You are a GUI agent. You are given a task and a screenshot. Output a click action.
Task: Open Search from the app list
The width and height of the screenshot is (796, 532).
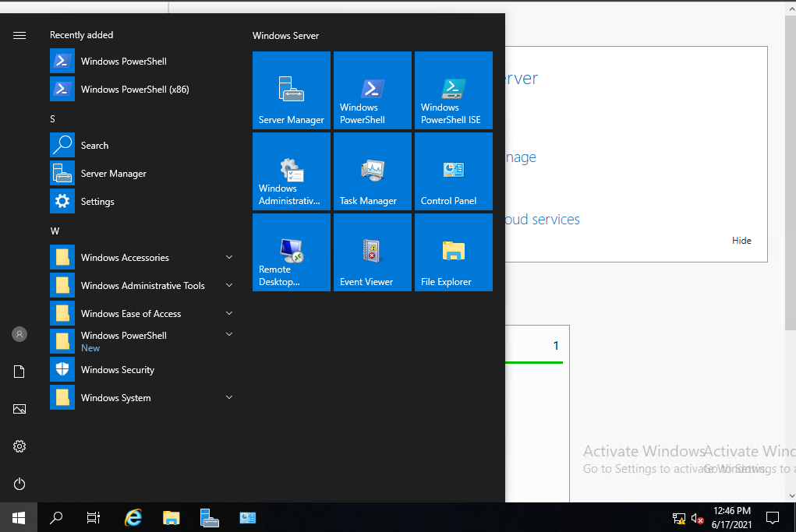pyautogui.click(x=142, y=146)
